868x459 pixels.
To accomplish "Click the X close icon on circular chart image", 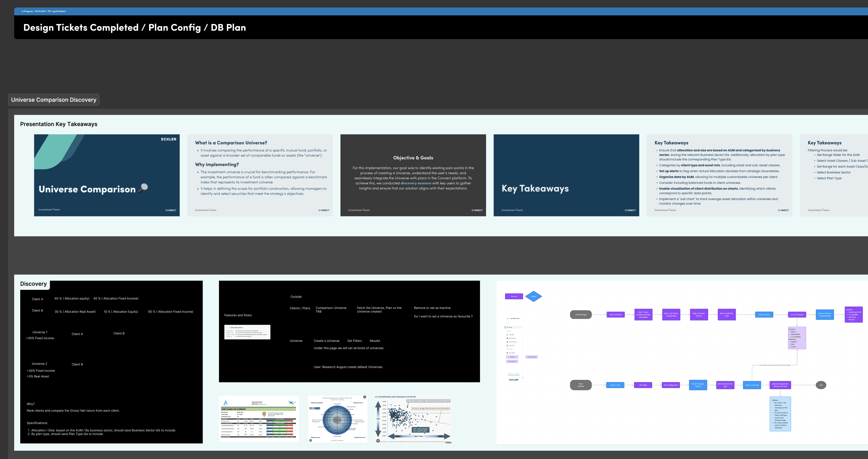I will coord(365,397).
